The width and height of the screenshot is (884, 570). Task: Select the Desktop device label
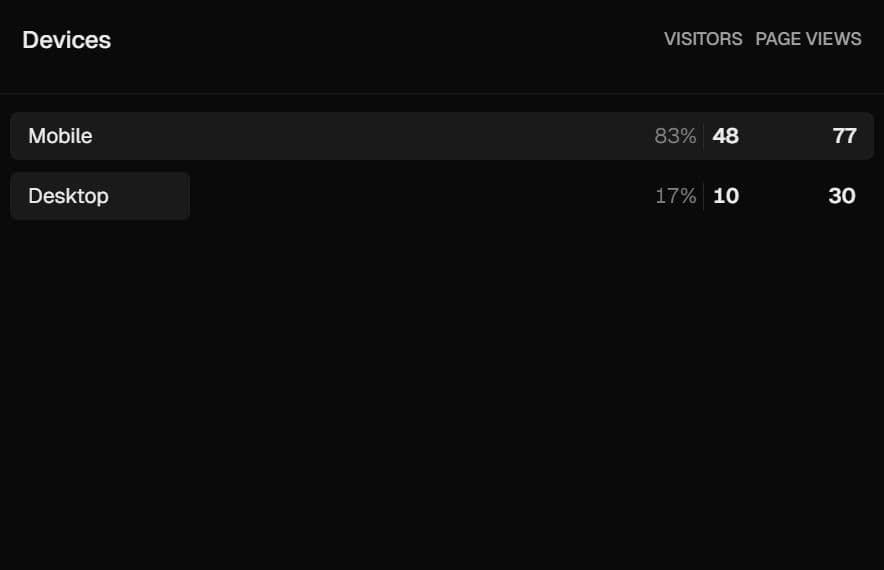click(x=68, y=196)
